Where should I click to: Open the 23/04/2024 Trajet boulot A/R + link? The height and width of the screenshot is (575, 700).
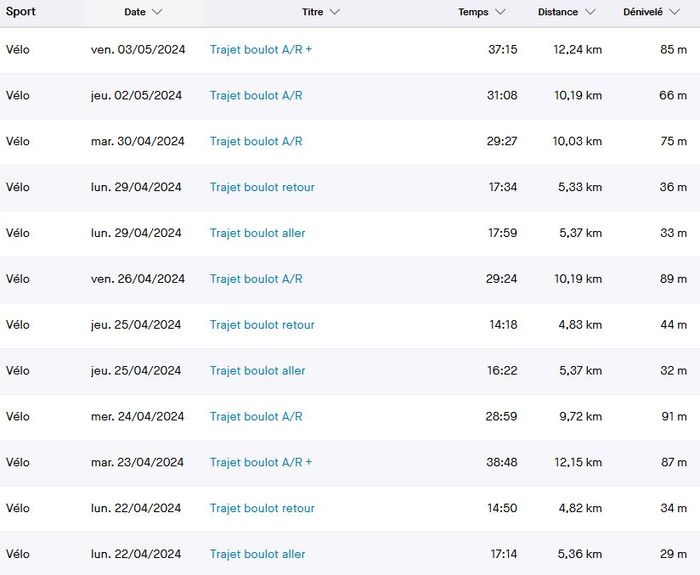click(261, 463)
